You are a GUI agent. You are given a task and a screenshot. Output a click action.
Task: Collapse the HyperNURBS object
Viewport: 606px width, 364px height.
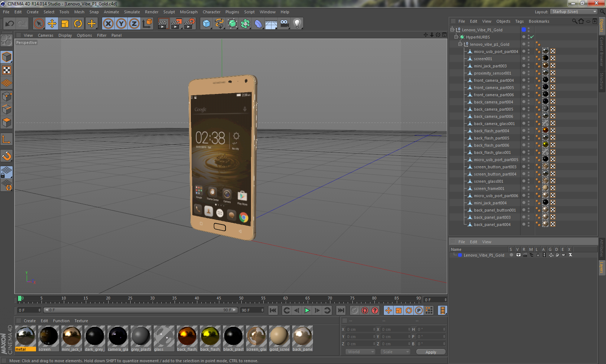pyautogui.click(x=456, y=37)
